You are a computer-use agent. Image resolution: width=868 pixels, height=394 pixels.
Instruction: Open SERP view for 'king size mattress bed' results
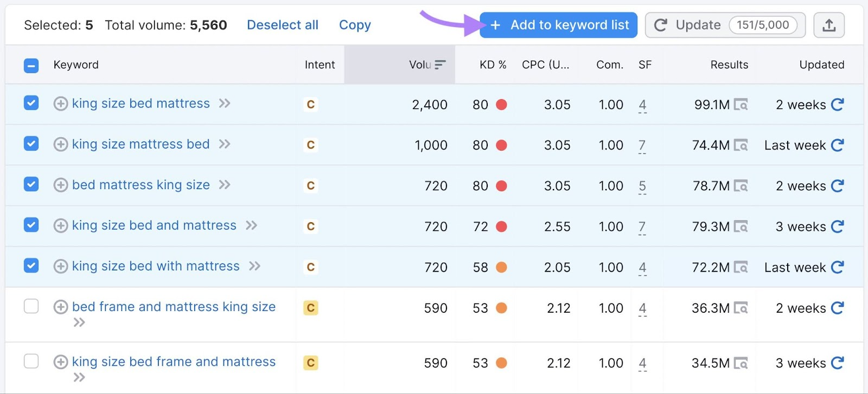(x=741, y=145)
